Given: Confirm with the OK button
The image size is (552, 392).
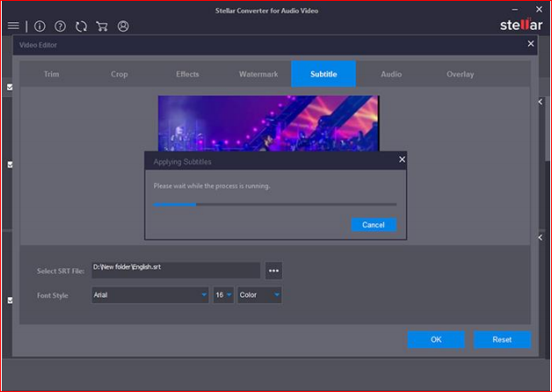Looking at the screenshot, I should point(436,339).
